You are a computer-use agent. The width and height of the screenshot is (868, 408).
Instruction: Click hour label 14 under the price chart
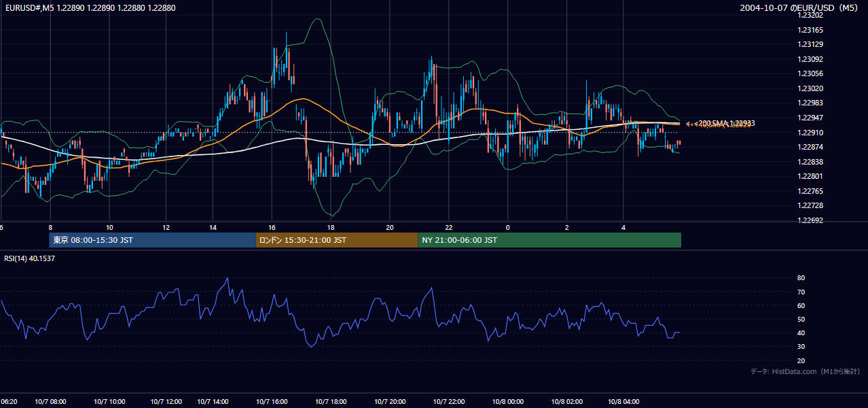213,227
